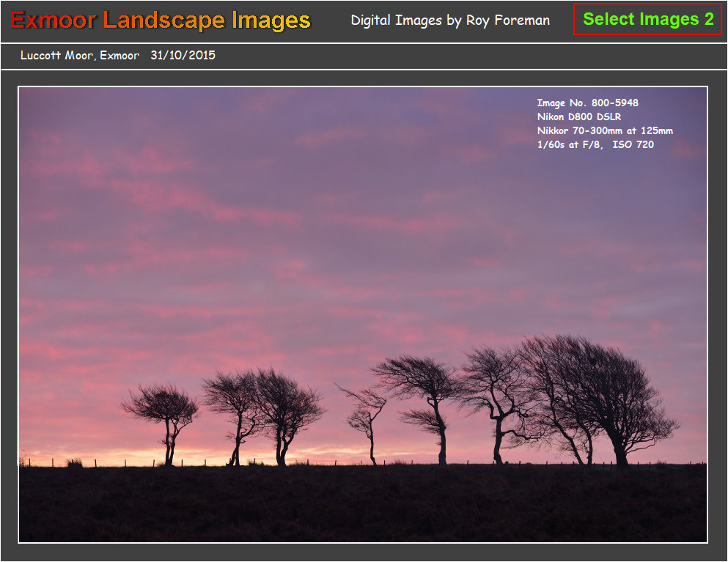The width and height of the screenshot is (728, 562).
Task: Click the 1/60s exposure details text
Action: coord(597,145)
